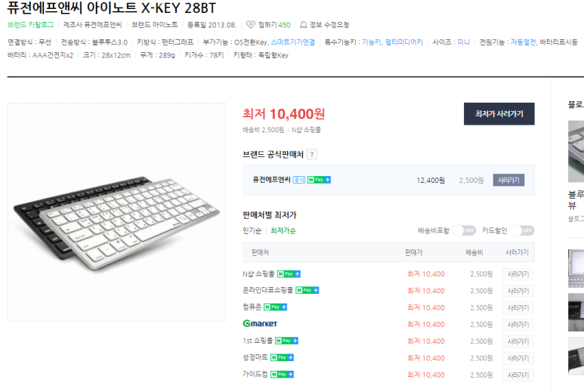Viewport: 584px width, 392px height.
Task: Open the 가이드컴 seller link
Action: point(255,374)
